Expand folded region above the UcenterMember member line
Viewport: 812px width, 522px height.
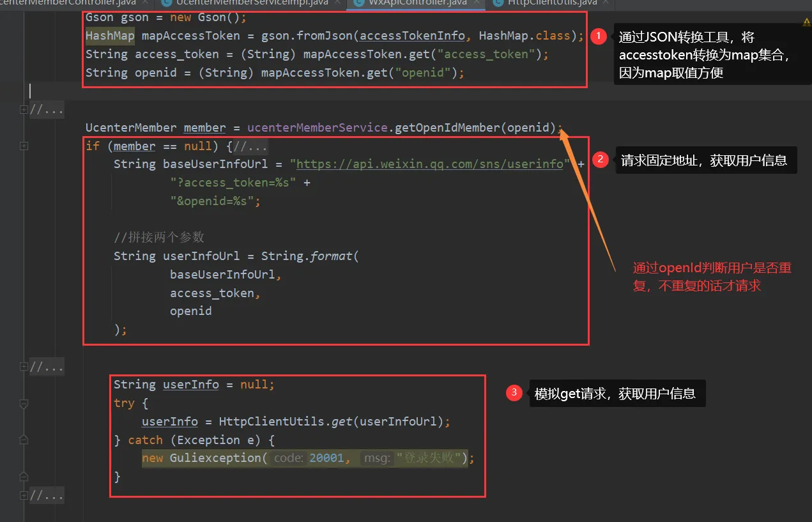pyautogui.click(x=24, y=109)
